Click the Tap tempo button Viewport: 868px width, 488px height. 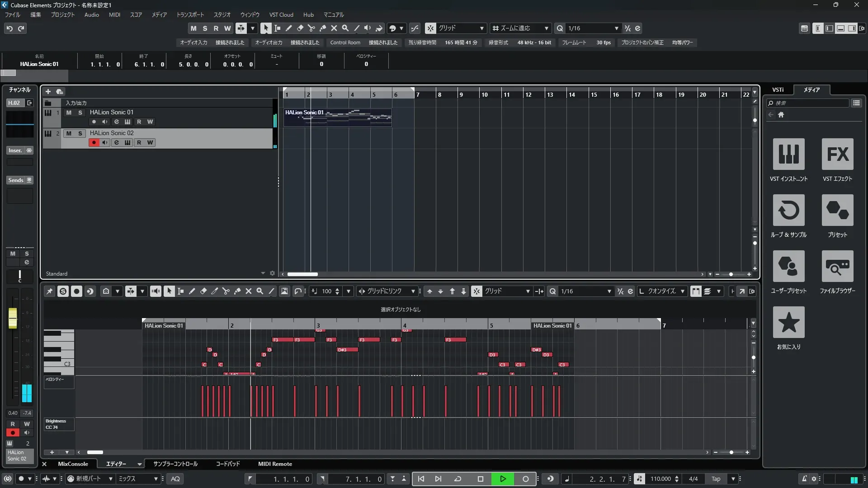click(x=716, y=479)
